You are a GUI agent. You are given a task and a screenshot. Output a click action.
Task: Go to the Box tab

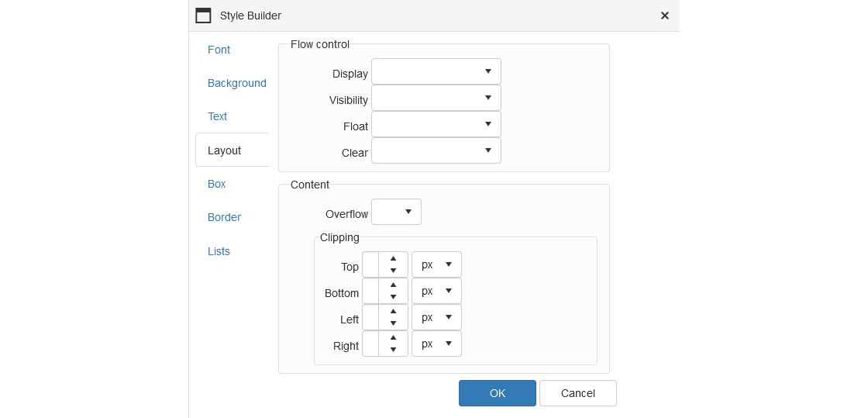point(216,184)
